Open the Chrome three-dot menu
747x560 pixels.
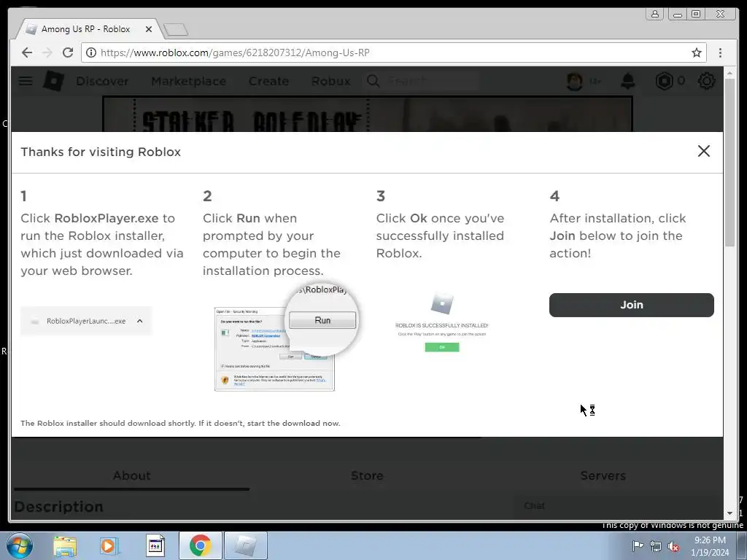[720, 52]
